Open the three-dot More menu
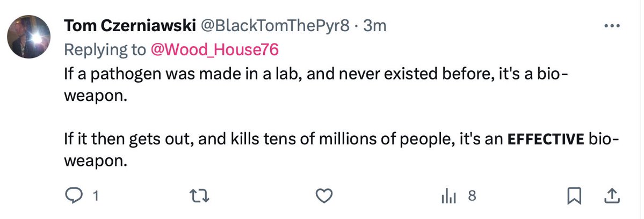The height and width of the screenshot is (219, 644). (x=612, y=26)
